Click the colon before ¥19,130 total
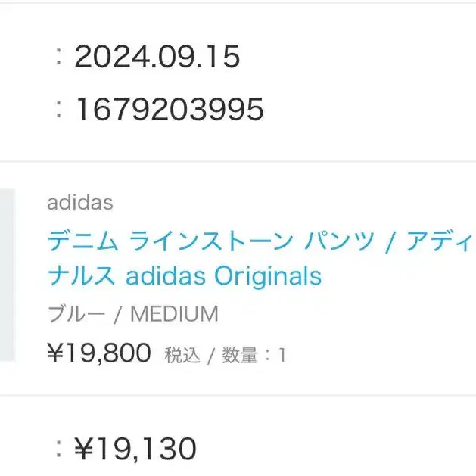This screenshot has width=476, height=476. [x=59, y=449]
